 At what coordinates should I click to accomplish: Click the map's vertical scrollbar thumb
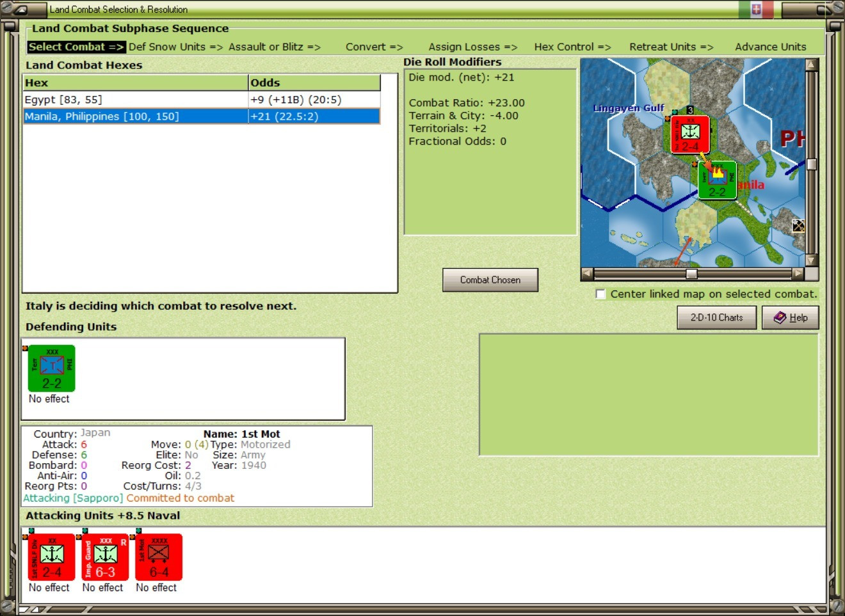(x=812, y=164)
